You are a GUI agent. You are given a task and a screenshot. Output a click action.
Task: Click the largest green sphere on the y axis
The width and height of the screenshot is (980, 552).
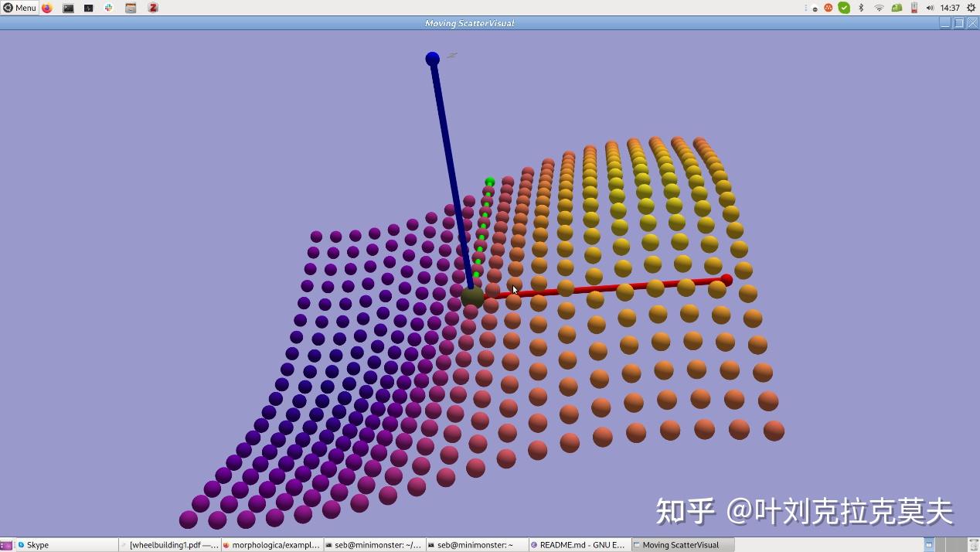pos(490,182)
